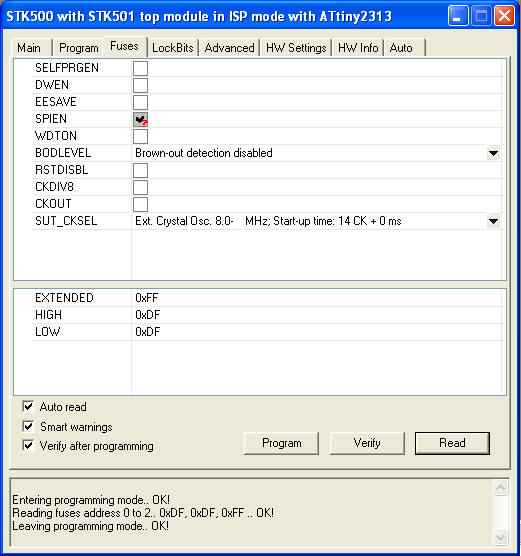The height and width of the screenshot is (556, 521).
Task: Select the SELFPRGEN fuse label
Action: (x=67, y=68)
